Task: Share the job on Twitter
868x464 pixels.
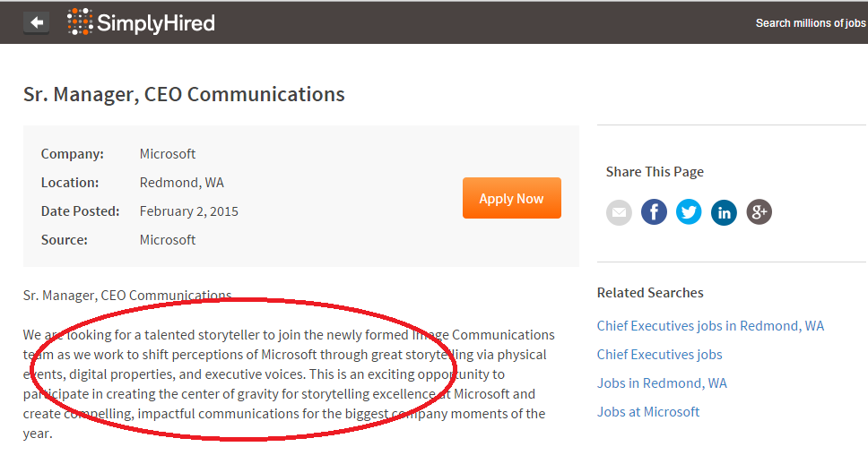Action: pos(689,212)
